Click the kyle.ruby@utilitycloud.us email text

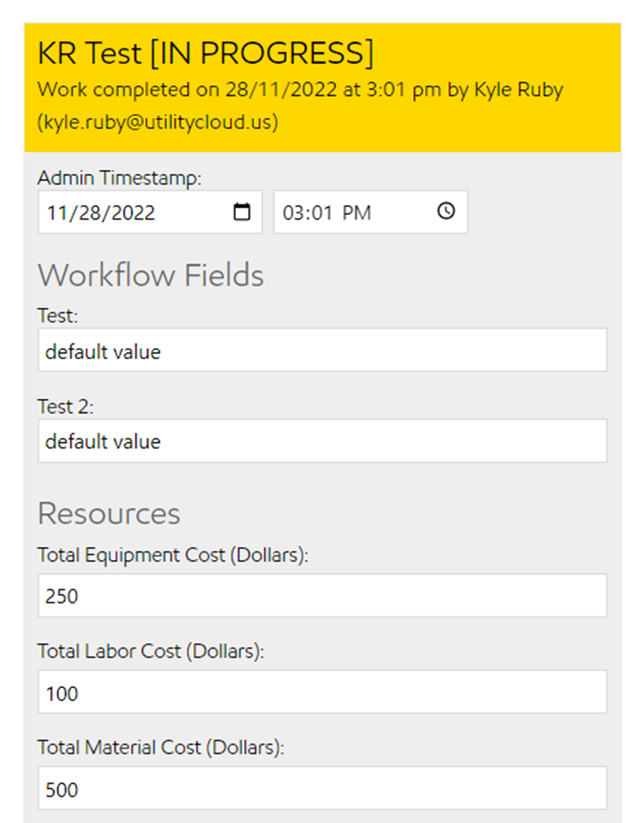click(x=157, y=122)
